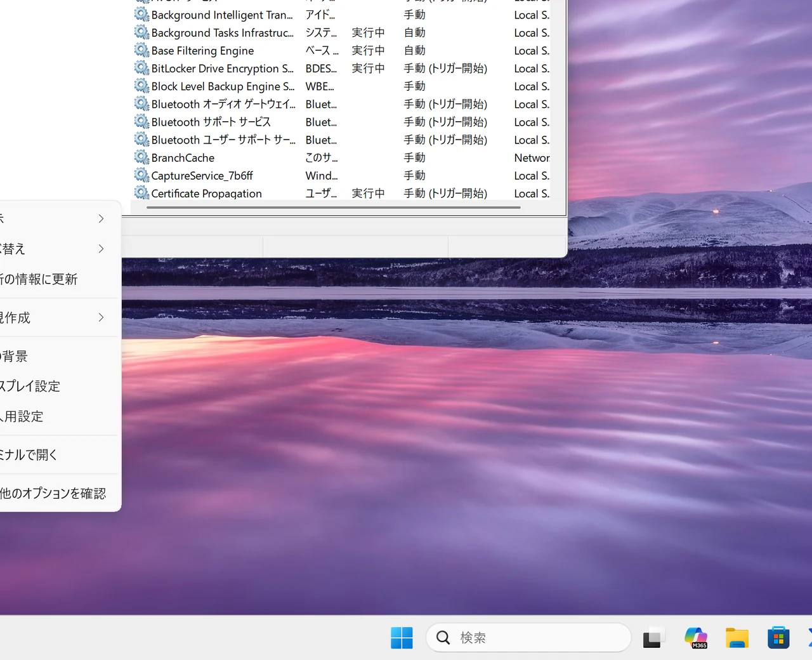This screenshot has width=812, height=660.
Task: Open Microsoft Store from the taskbar
Action: [x=778, y=638]
